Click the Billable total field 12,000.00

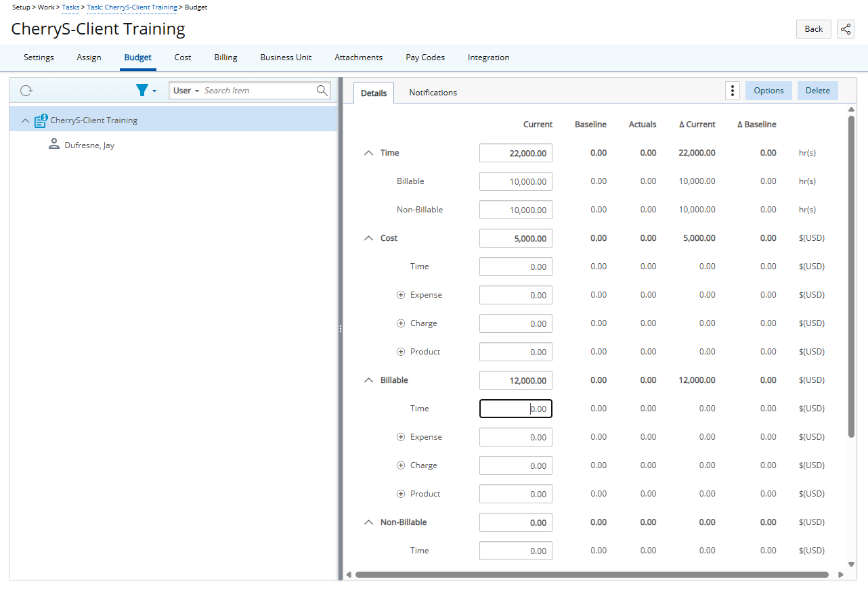click(516, 380)
